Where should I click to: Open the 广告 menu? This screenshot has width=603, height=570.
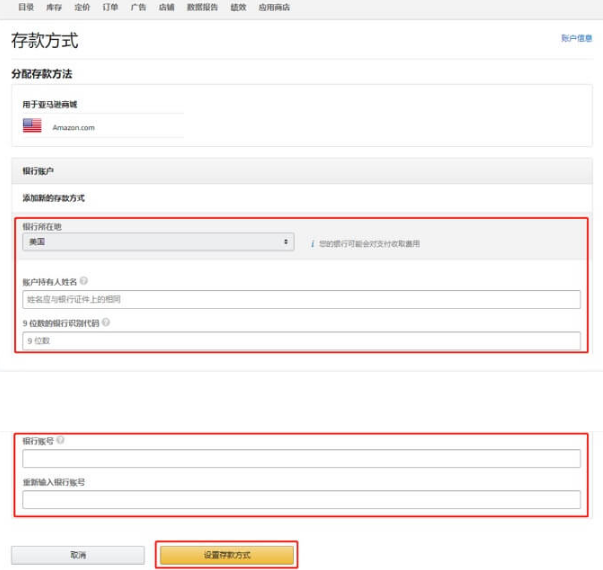click(138, 6)
